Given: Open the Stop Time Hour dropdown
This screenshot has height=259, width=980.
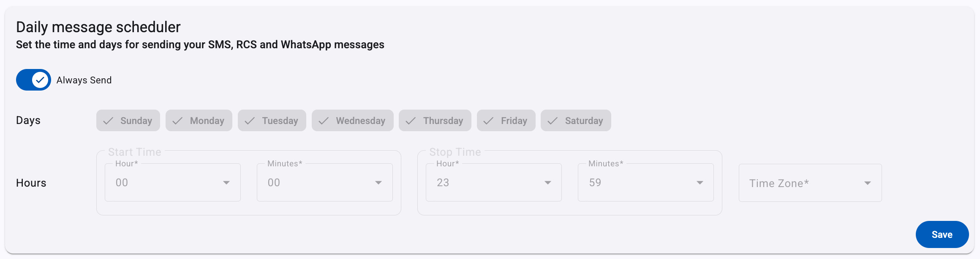Looking at the screenshot, I should (494, 182).
